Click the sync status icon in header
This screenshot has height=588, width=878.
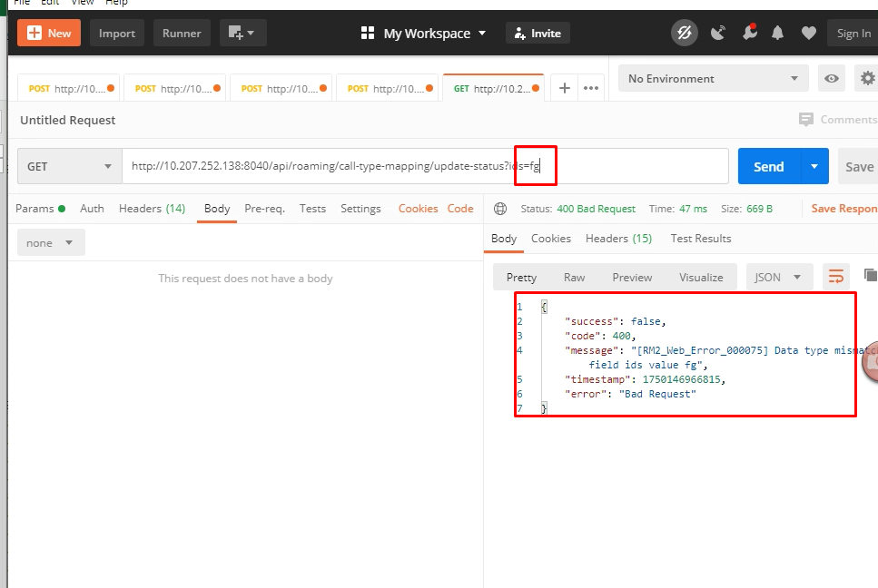coord(685,34)
